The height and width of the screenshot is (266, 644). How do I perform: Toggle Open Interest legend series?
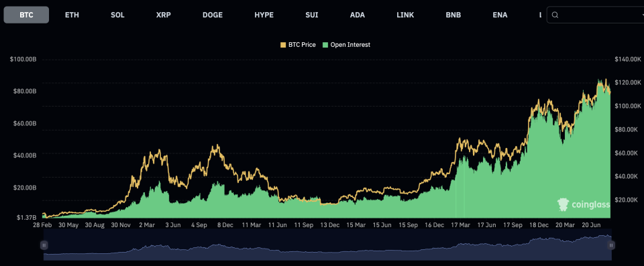click(346, 45)
